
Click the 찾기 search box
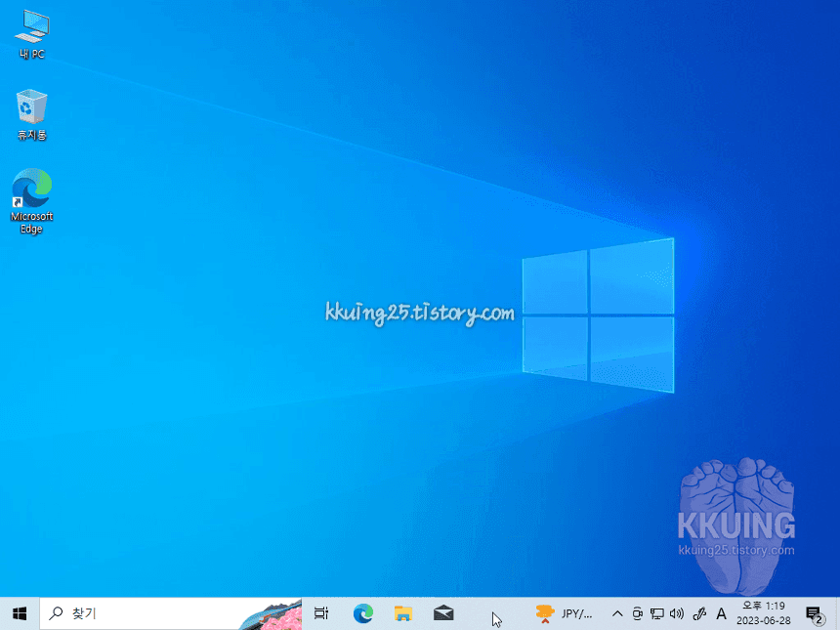click(170, 613)
